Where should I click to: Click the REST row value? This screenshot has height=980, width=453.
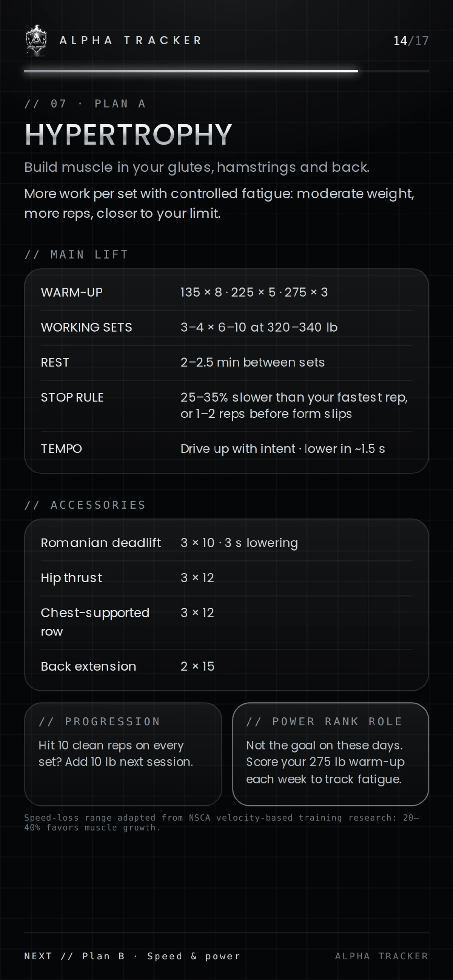tap(253, 362)
